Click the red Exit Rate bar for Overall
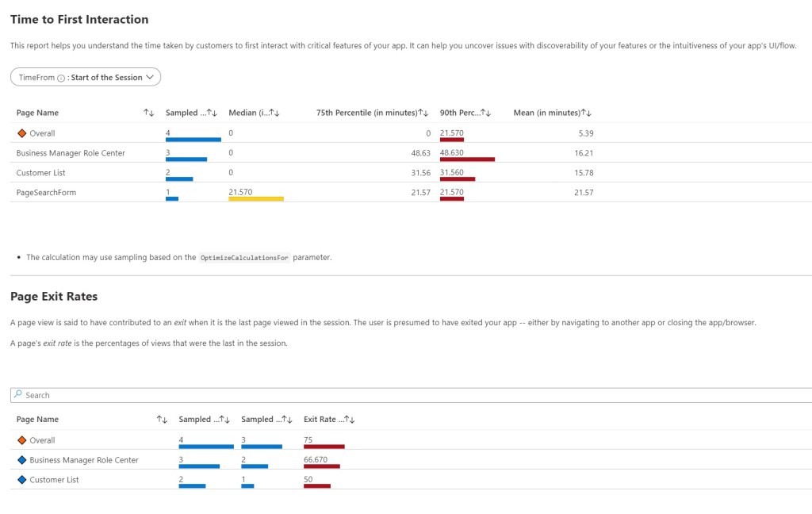Viewport: 812px width, 514px height. [x=324, y=447]
